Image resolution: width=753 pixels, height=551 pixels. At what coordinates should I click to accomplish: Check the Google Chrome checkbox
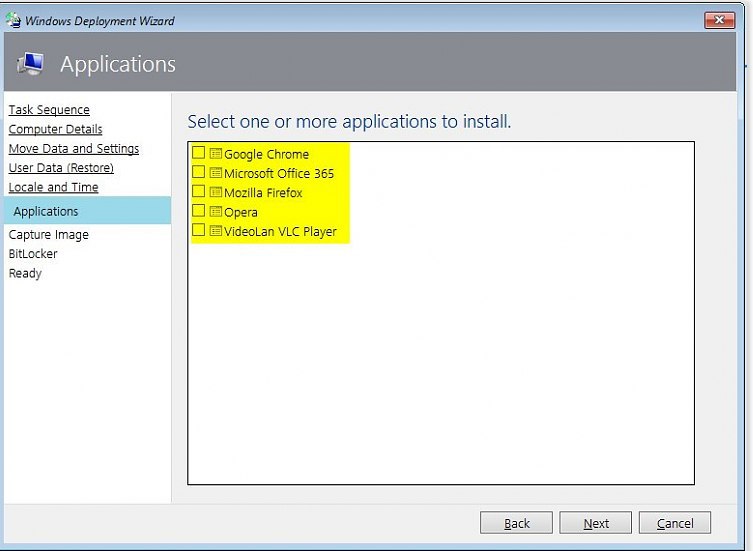(x=198, y=153)
